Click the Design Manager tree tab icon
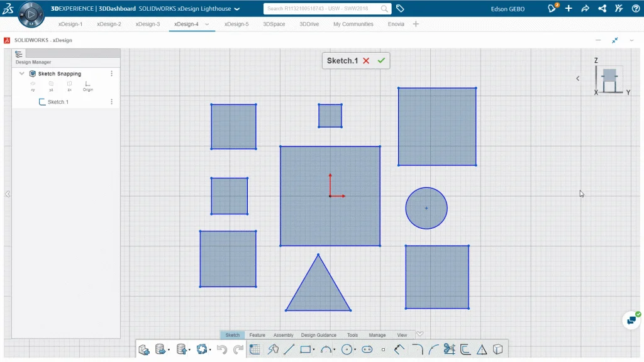Screen dimensions: 644x362 point(18,54)
